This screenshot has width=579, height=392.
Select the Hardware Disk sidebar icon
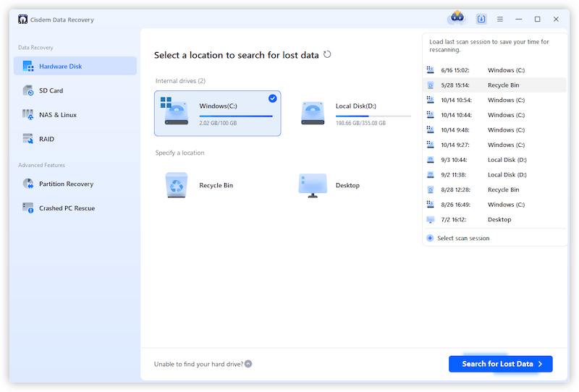[x=28, y=66]
